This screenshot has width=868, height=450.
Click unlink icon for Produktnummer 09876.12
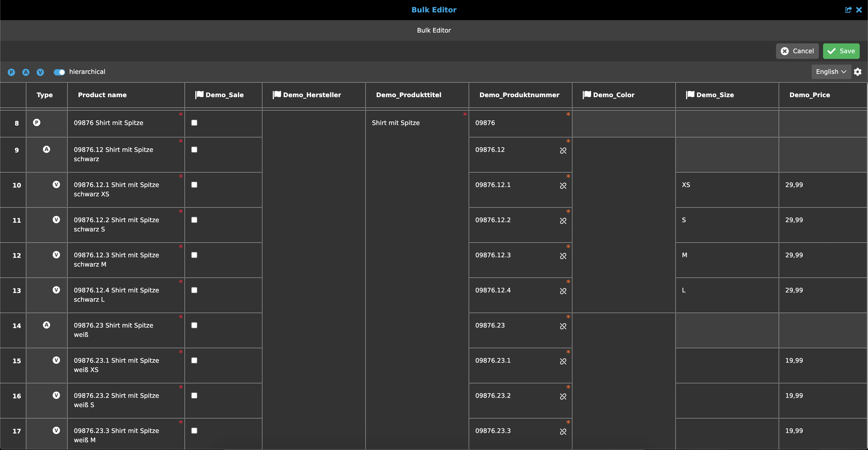(x=563, y=151)
